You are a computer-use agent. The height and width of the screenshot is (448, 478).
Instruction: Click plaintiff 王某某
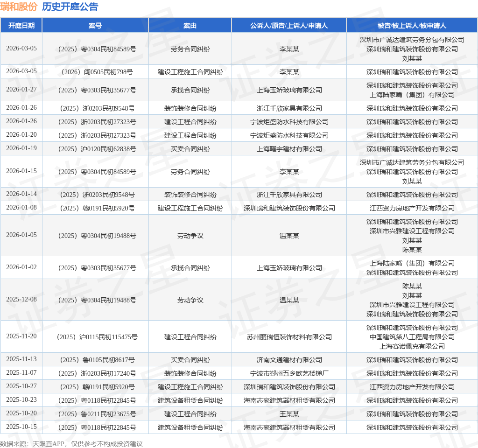pyautogui.click(x=289, y=414)
